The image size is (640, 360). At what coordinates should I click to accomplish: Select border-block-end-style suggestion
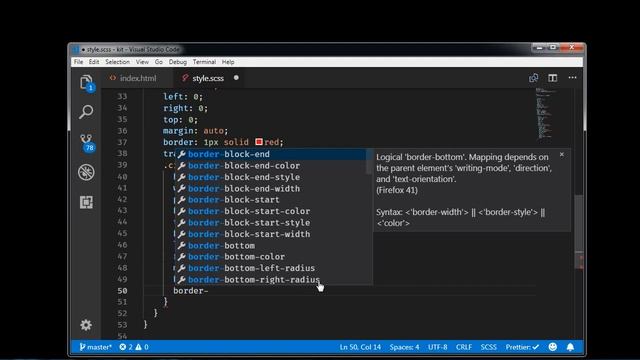tap(271, 177)
